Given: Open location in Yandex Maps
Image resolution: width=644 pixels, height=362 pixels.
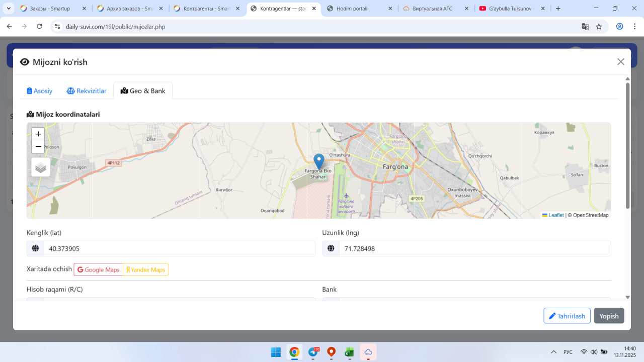Looking at the screenshot, I should pos(146,270).
